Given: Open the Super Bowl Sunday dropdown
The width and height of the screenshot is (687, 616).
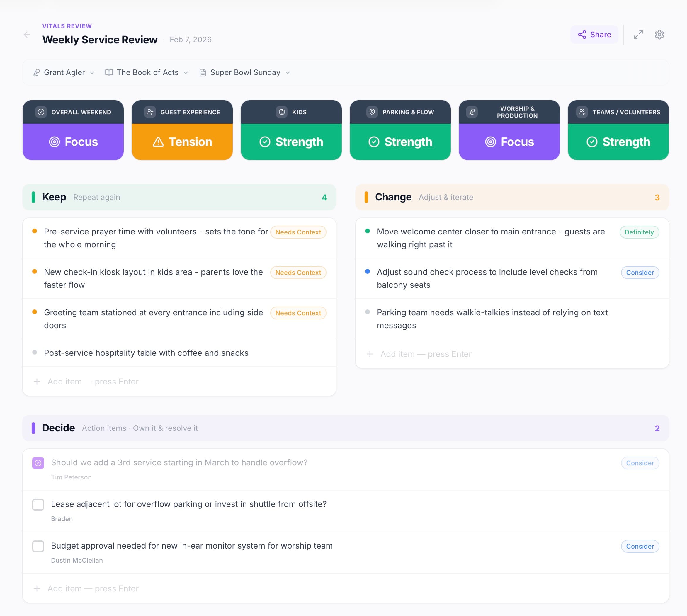Looking at the screenshot, I should (x=245, y=72).
